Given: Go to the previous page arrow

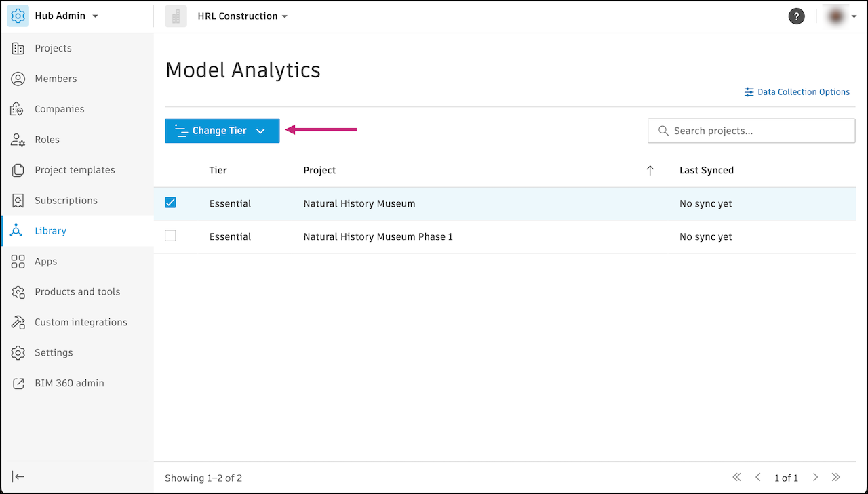Looking at the screenshot, I should tap(758, 478).
